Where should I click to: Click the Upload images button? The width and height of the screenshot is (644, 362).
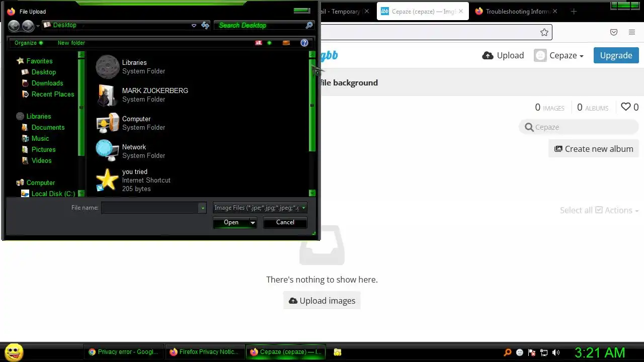tap(322, 301)
